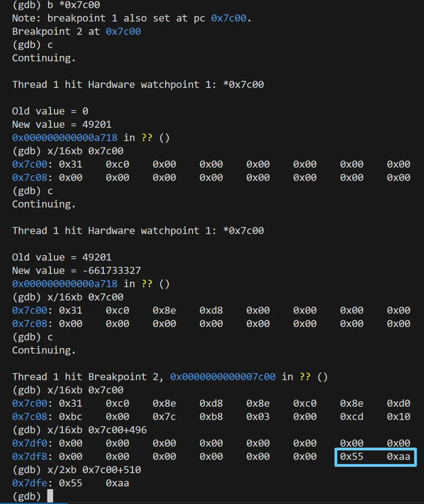
Task: Click the 0xb8 byte in the memory dump
Action: coord(211,417)
